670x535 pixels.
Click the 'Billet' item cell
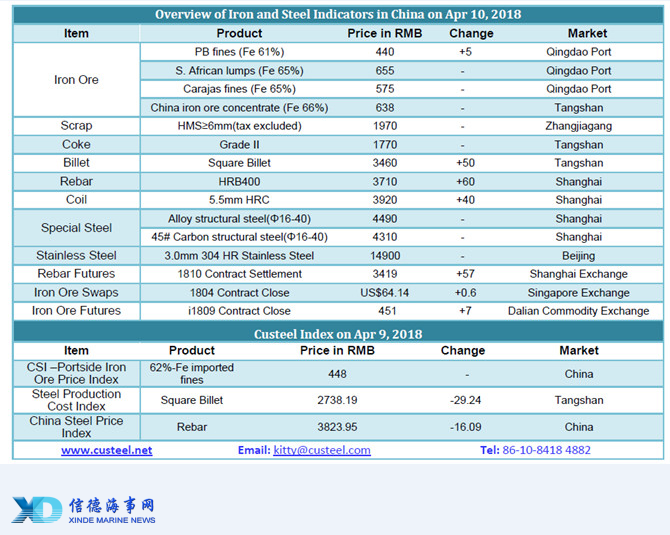(76, 163)
